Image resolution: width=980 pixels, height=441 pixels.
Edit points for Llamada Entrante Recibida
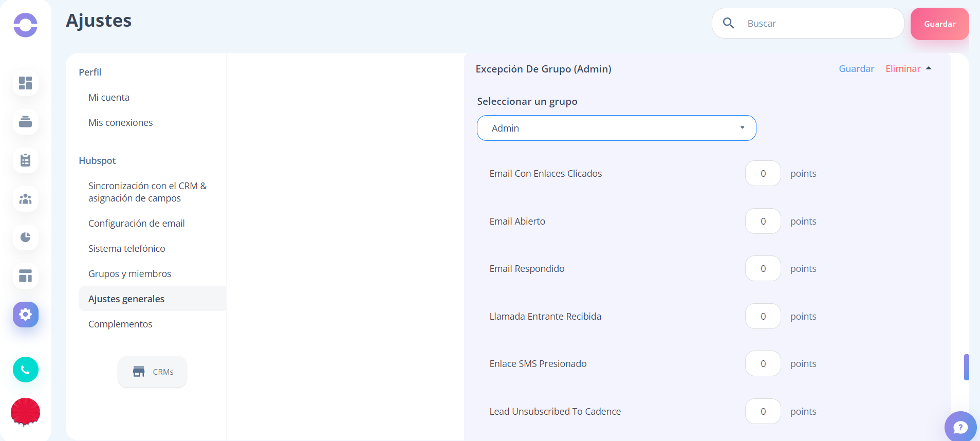click(x=763, y=316)
